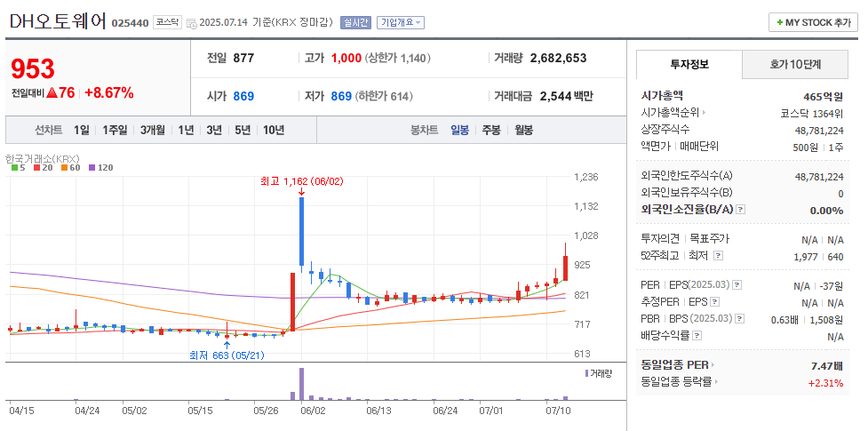The height and width of the screenshot is (431, 868).
Task: Switch candle chart to 월봉
Action: [523, 130]
